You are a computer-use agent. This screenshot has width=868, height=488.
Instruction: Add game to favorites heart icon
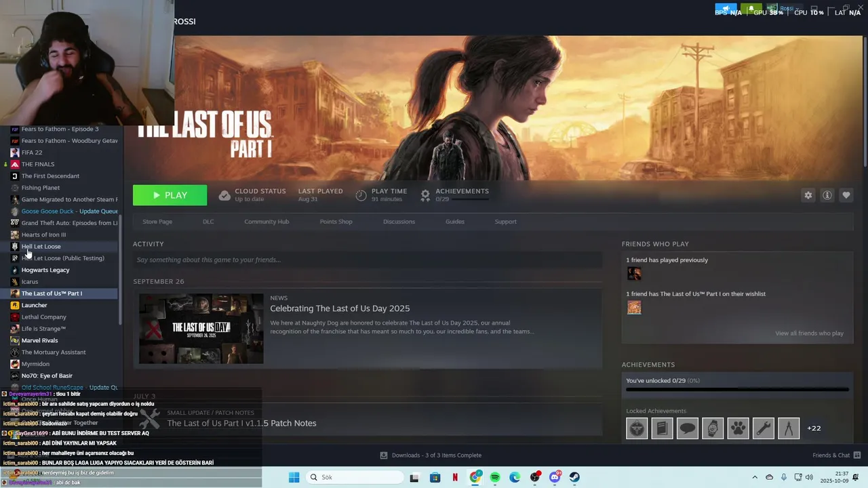coord(846,195)
